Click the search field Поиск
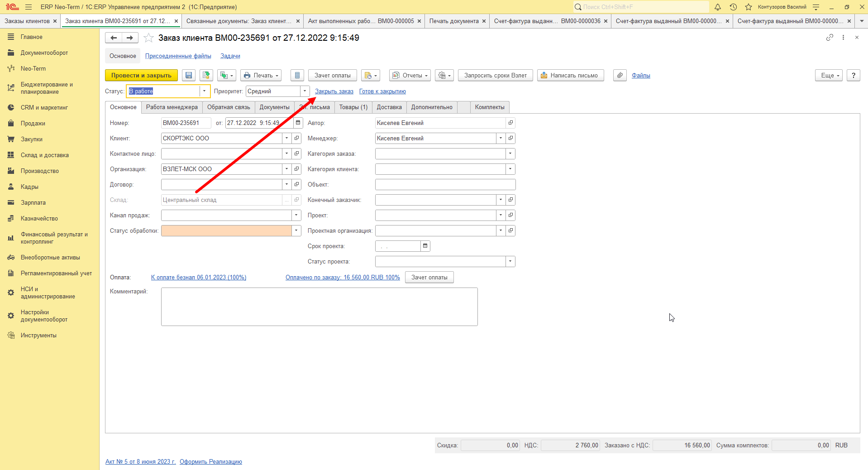The height and width of the screenshot is (470, 868). (641, 7)
